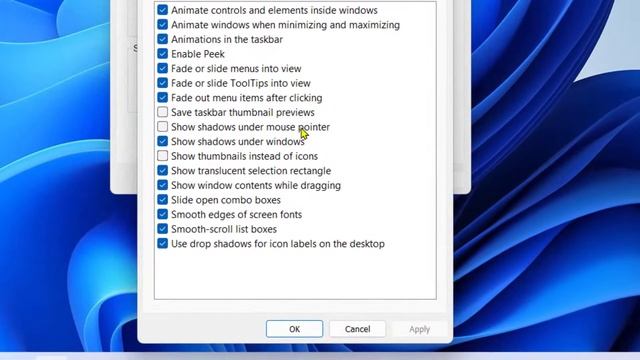Check Show shadows under mouse pointer
The width and height of the screenshot is (640, 360).
click(162, 127)
